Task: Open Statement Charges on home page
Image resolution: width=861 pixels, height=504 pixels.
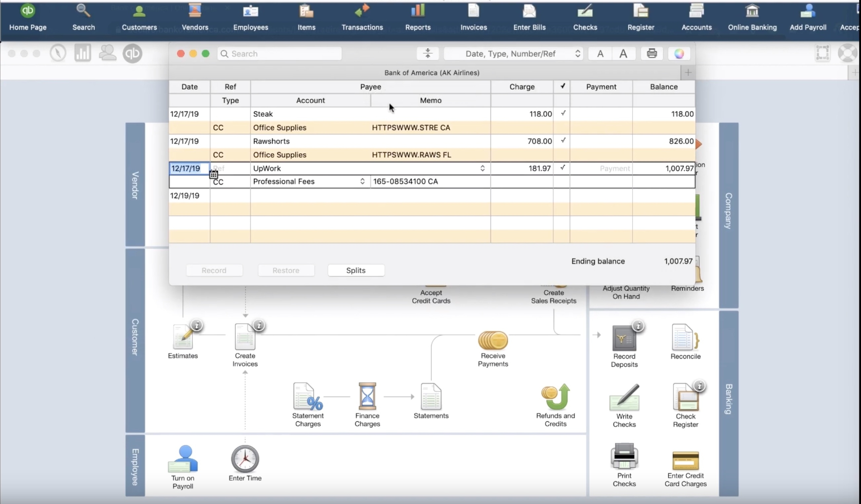Action: coord(307,396)
